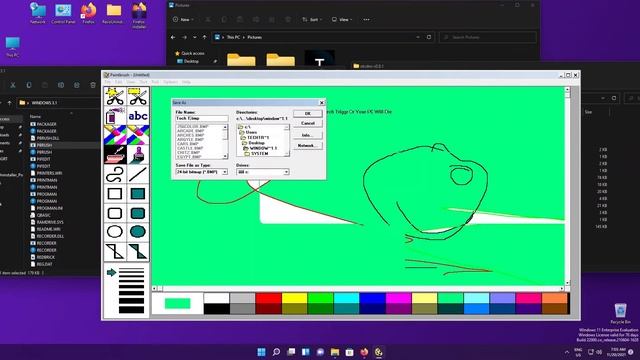This screenshot has height=360, width=640.
Task: Select the rectangular Pick scissors tool
Action: (x=138, y=96)
